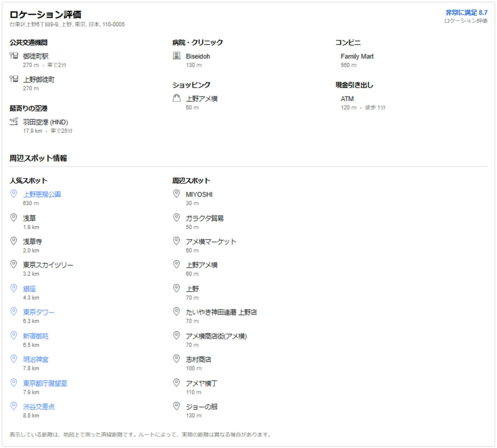
Task: Open the 銀座 link
Action: [30, 289]
